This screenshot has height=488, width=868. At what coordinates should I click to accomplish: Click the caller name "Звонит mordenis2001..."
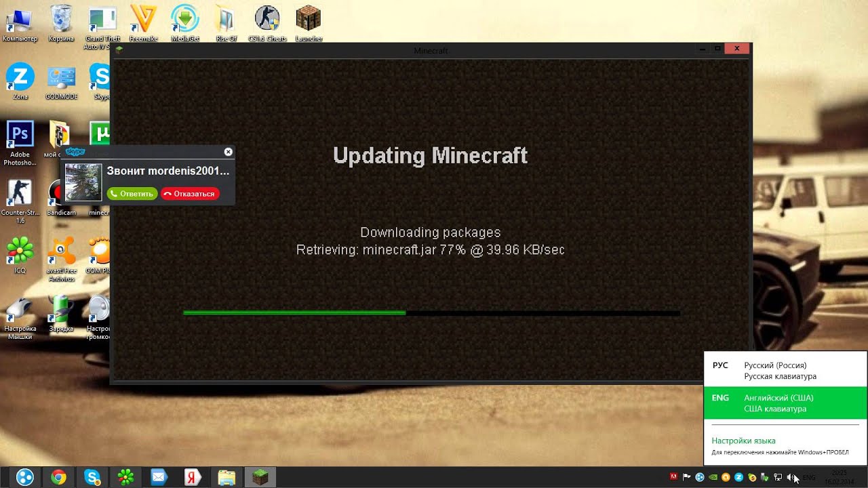tap(168, 171)
